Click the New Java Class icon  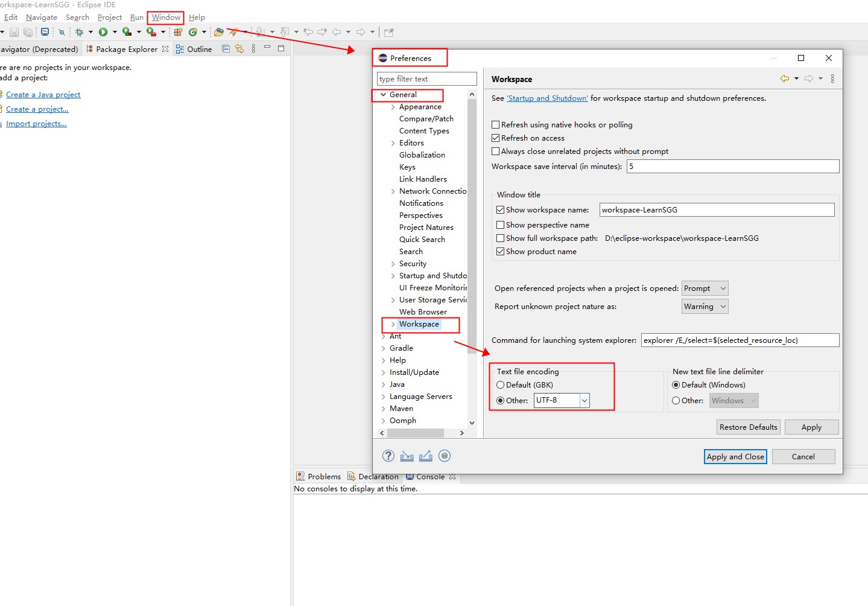[x=193, y=32]
